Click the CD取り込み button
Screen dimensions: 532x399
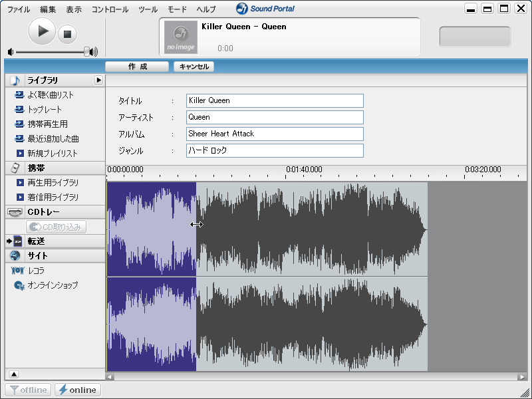point(56,227)
